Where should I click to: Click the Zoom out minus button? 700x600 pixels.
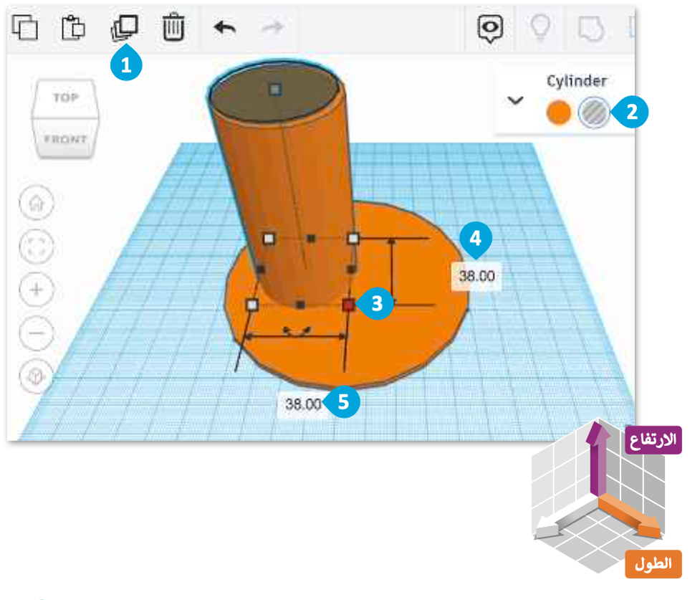36,333
